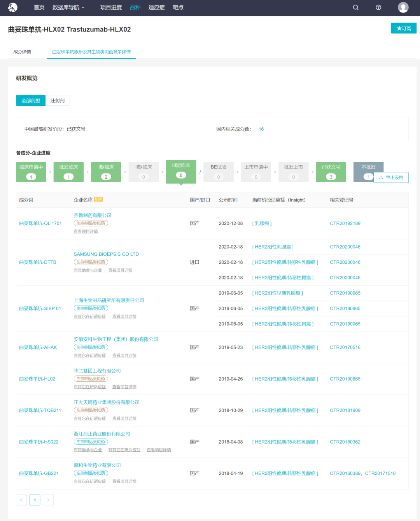Open 曲妥珠单抗-AHAK component link

coord(38,347)
